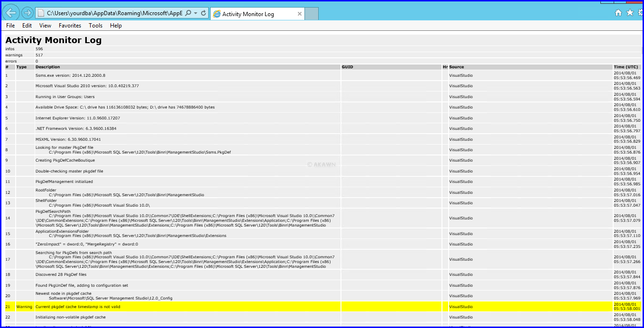This screenshot has width=644, height=328.
Task: Click the back navigation arrow
Action: [11, 12]
